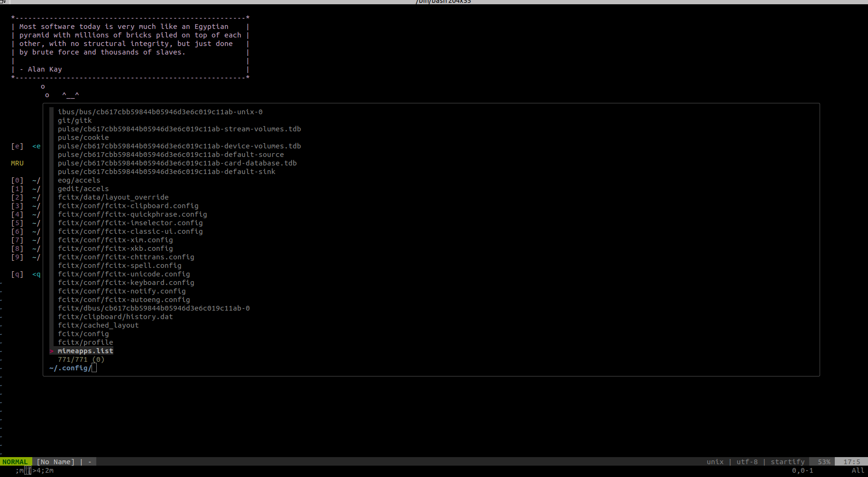Open Startify MRU entry [2]

pos(26,197)
